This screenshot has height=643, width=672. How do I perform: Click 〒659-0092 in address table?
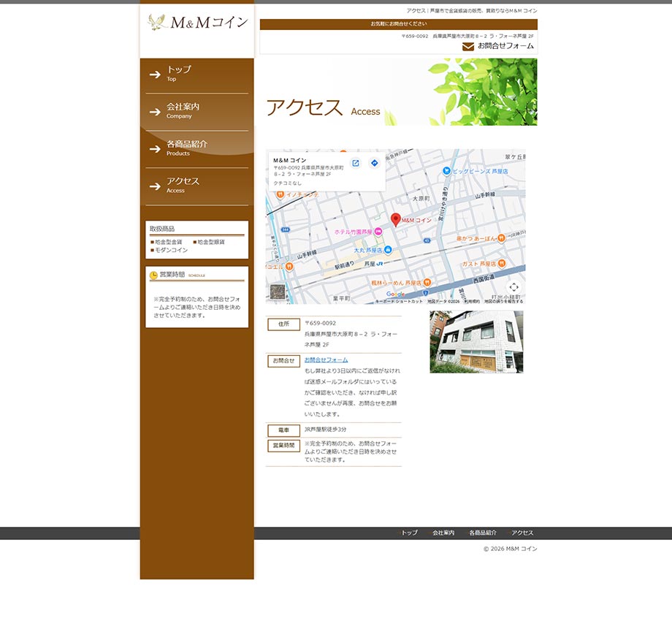pyautogui.click(x=320, y=323)
